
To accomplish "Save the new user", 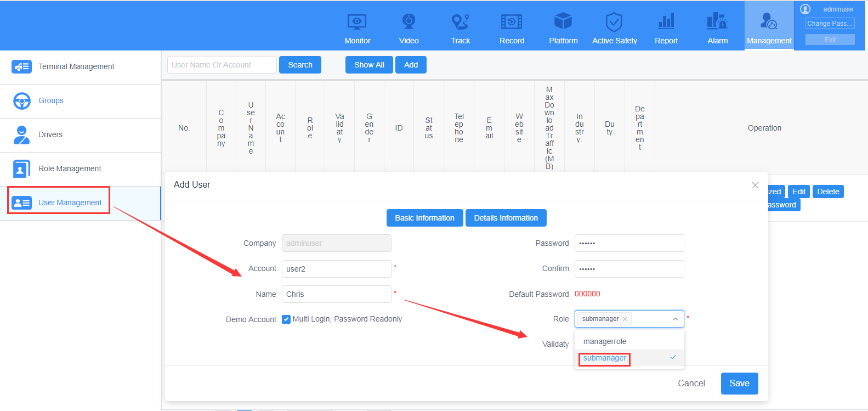I will 739,384.
